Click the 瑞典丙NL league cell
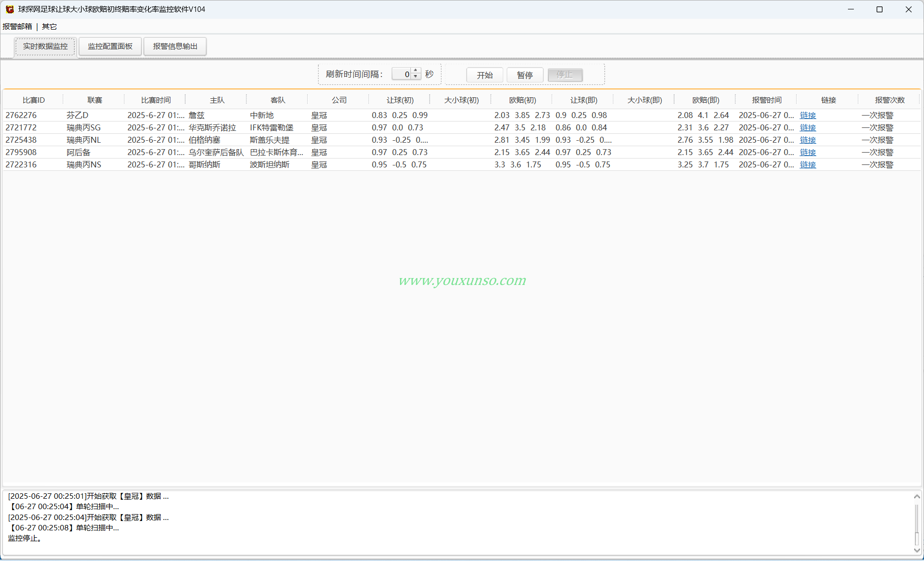The image size is (924, 561). point(83,140)
